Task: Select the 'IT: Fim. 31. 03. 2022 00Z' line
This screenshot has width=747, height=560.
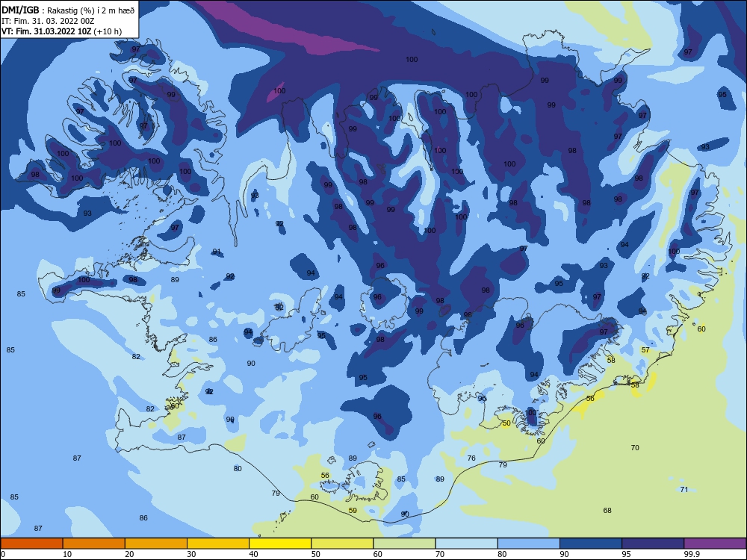Action: (x=48, y=21)
